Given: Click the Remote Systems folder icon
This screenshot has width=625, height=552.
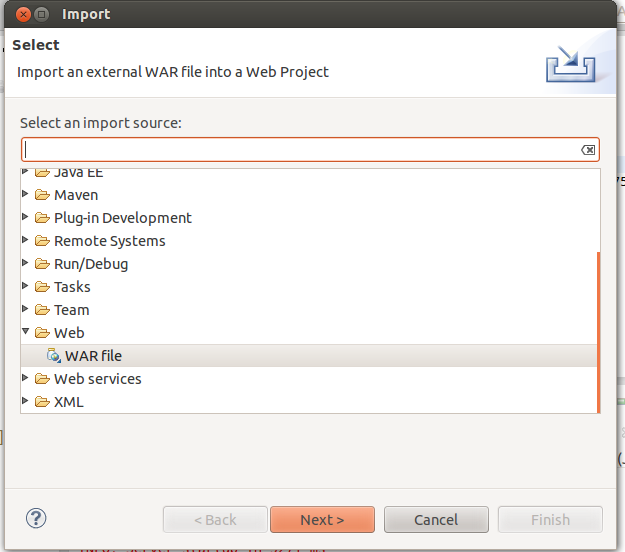Looking at the screenshot, I should tap(42, 241).
